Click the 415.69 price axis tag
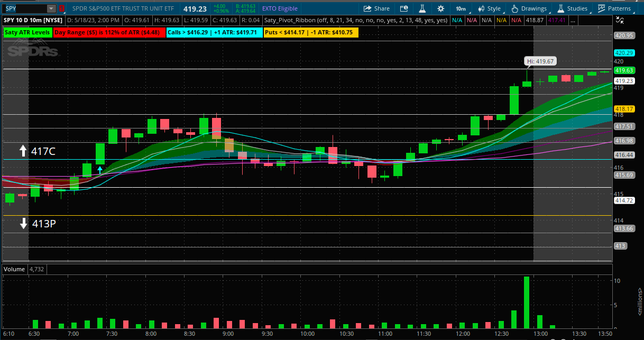This screenshot has width=644, height=340. (x=624, y=175)
